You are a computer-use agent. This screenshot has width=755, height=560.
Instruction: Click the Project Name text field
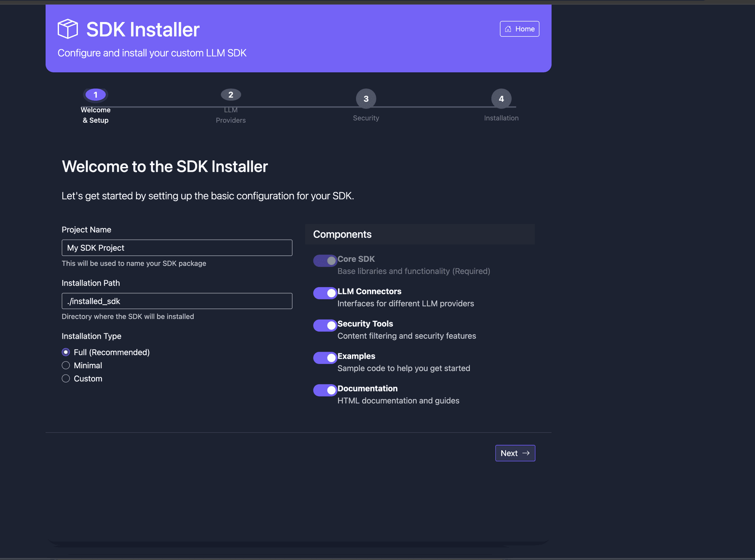coord(177,248)
